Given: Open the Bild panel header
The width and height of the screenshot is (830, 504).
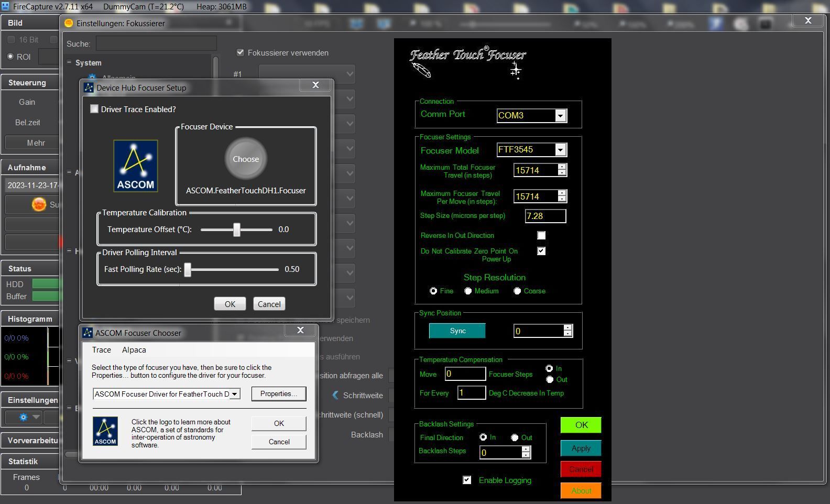Looking at the screenshot, I should point(30,23).
